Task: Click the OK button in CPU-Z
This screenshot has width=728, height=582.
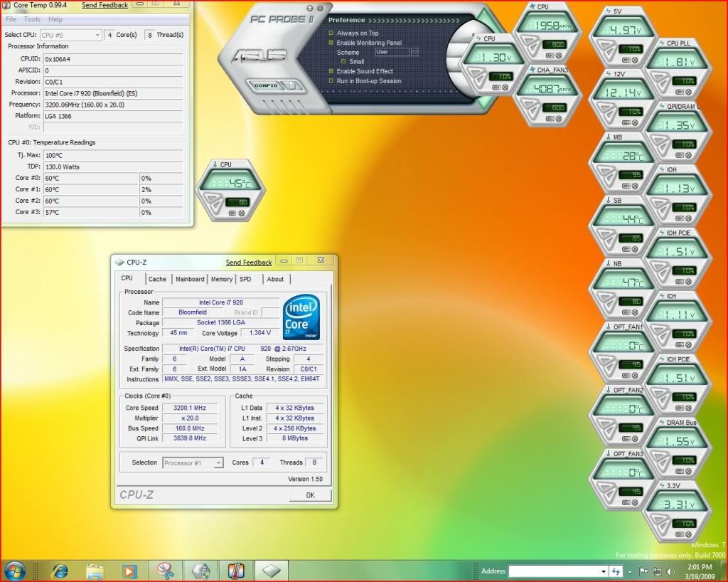Action: (x=310, y=495)
